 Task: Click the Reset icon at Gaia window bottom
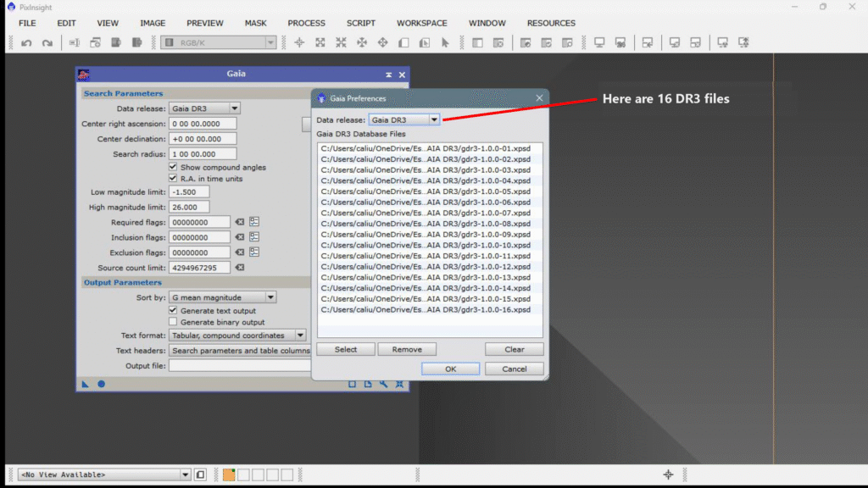point(400,384)
